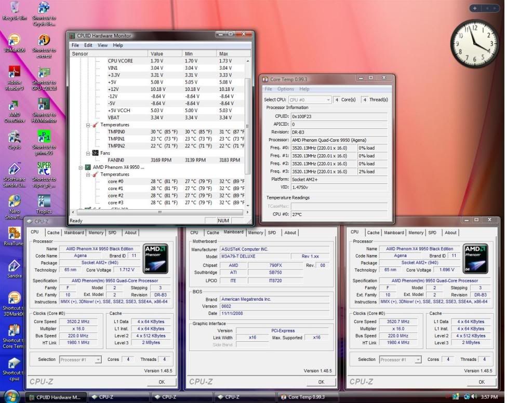Open Selection dropdown in left CPU-Z window
This screenshot has width=532, height=403.
(80, 359)
